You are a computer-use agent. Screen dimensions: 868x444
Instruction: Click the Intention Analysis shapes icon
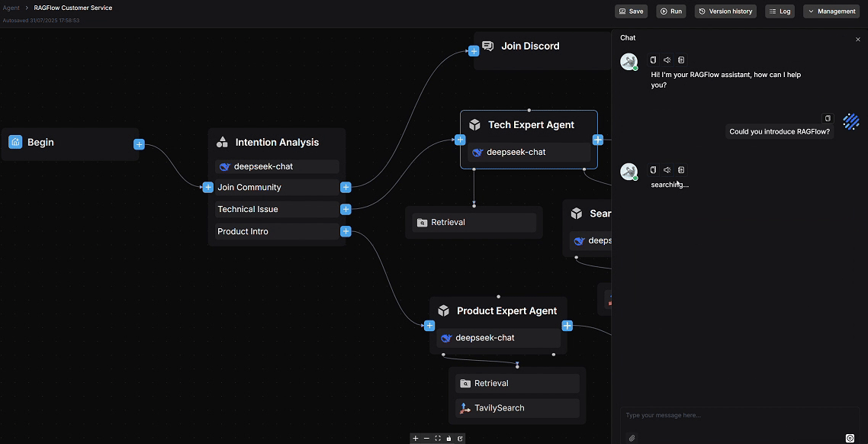222,143
